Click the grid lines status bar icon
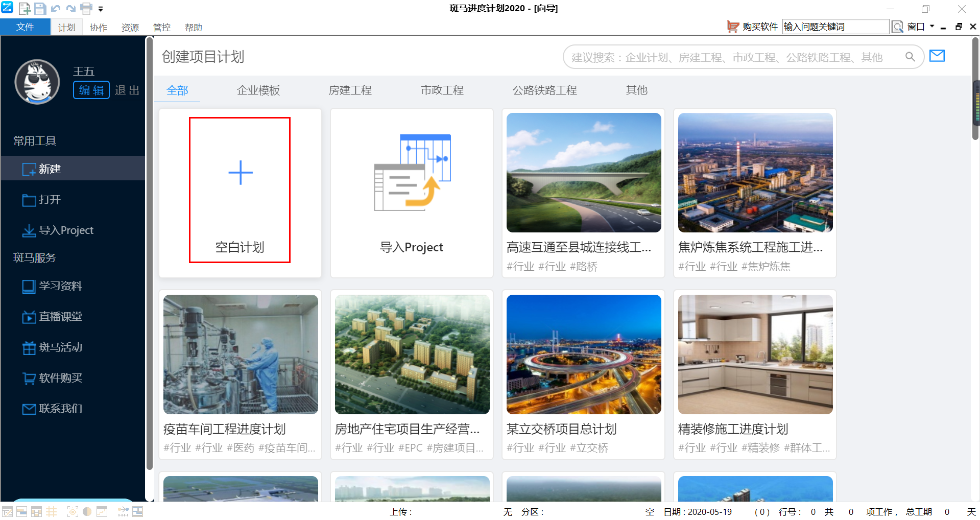 point(52,512)
